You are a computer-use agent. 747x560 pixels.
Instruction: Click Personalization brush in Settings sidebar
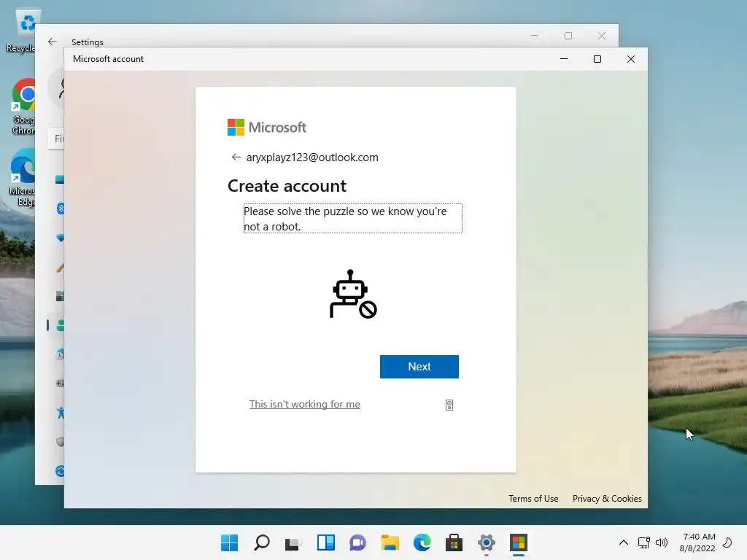pos(60,268)
